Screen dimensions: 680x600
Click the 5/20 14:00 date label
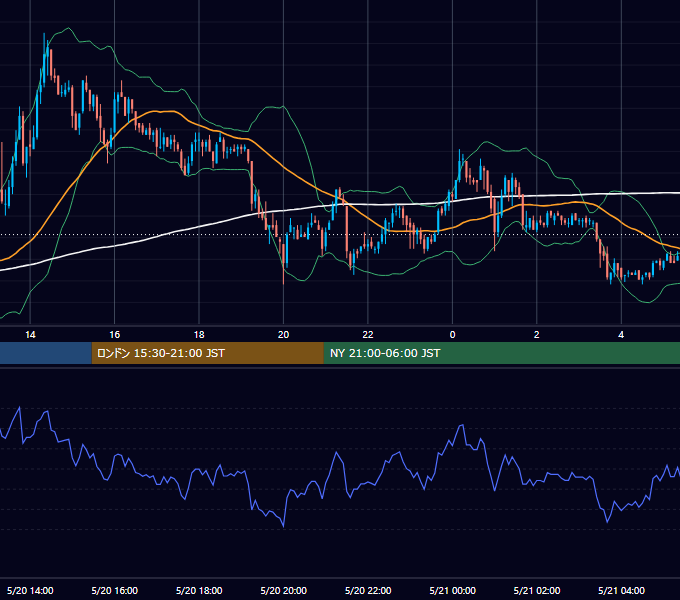point(30,590)
